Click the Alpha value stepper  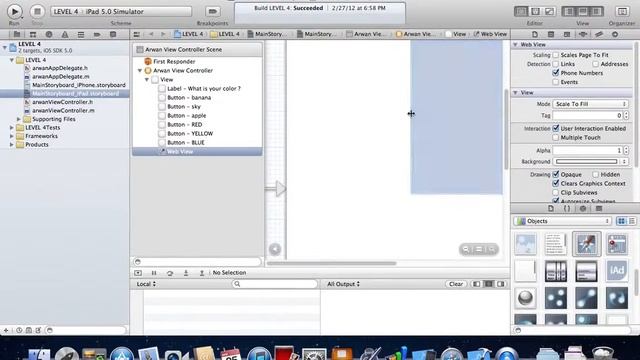pos(626,151)
